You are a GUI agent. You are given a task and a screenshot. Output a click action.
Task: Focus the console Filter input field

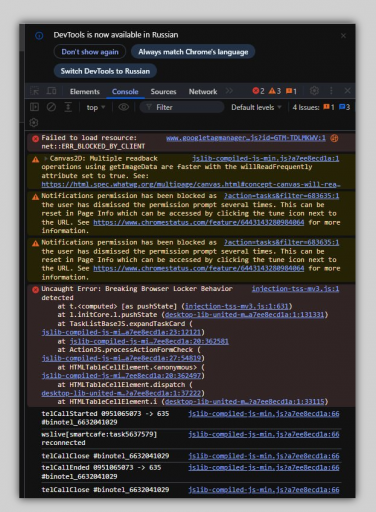pyautogui.click(x=182, y=107)
